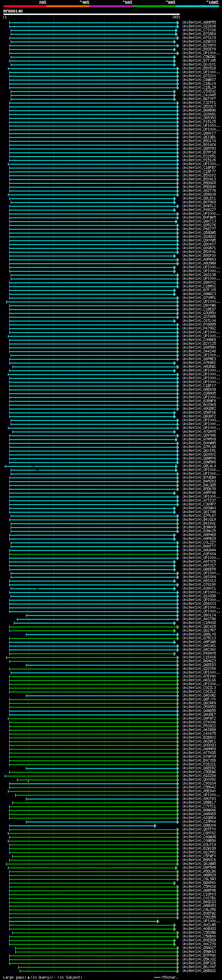Select the UniRef100_A9PH69 label
Screen dimensions: 222x980
click(x=199, y=535)
